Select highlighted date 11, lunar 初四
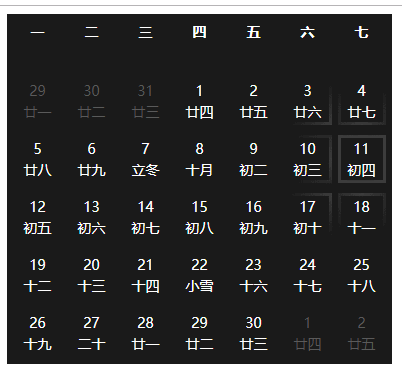The image size is (402, 385). (362, 159)
